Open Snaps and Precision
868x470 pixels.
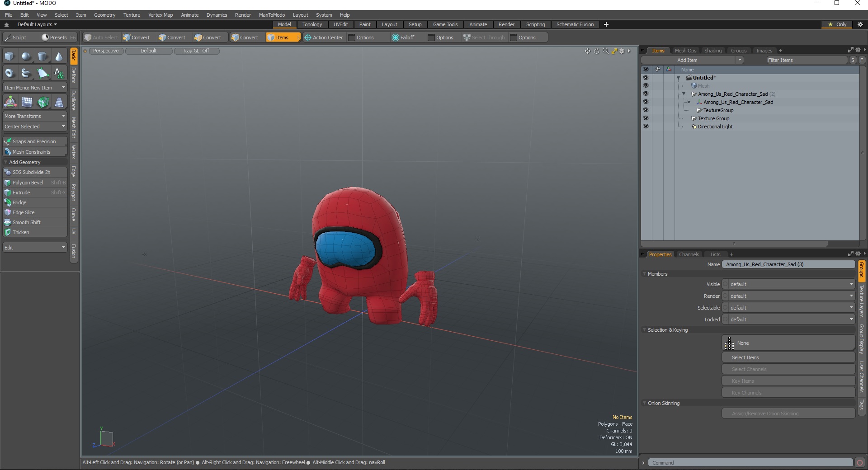[x=35, y=141]
